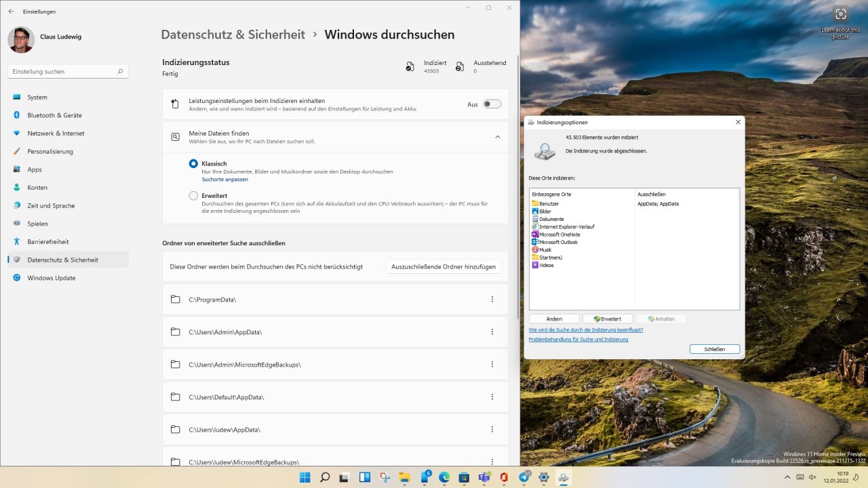The width and height of the screenshot is (868, 488).
Task: Go to Barrierefreiheit settings
Action: 68,242
